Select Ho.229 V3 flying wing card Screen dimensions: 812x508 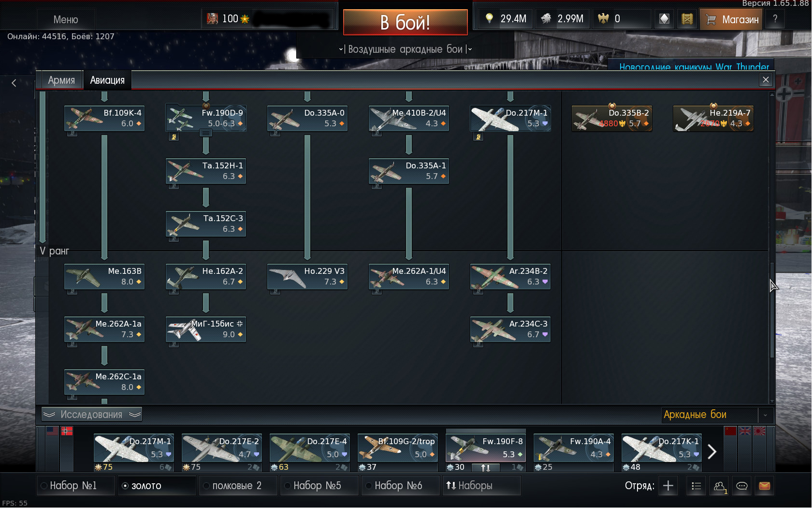(307, 277)
